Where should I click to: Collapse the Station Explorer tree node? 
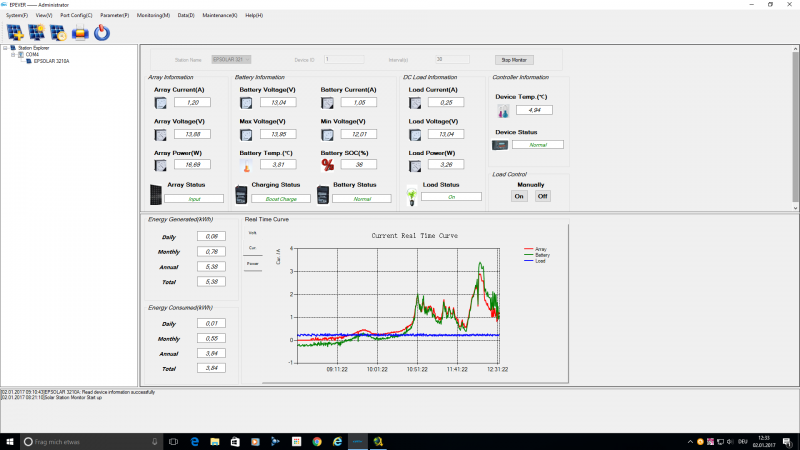pyautogui.click(x=5, y=48)
